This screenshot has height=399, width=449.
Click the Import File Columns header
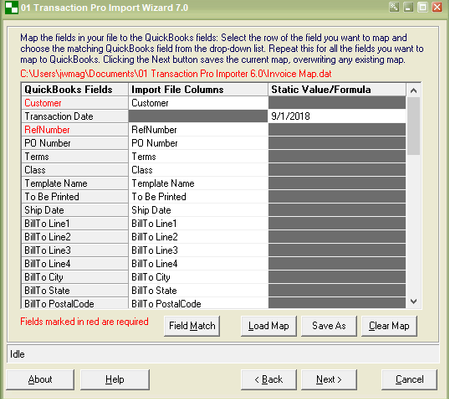198,90
